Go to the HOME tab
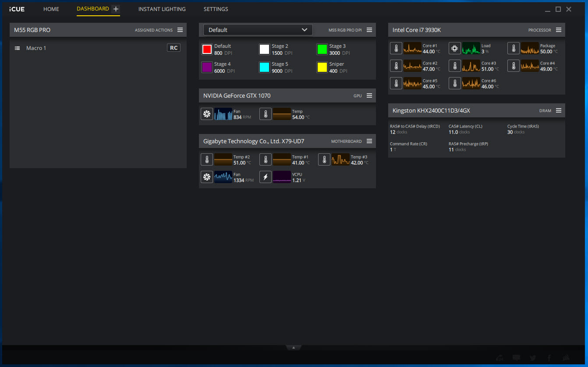 (51, 9)
